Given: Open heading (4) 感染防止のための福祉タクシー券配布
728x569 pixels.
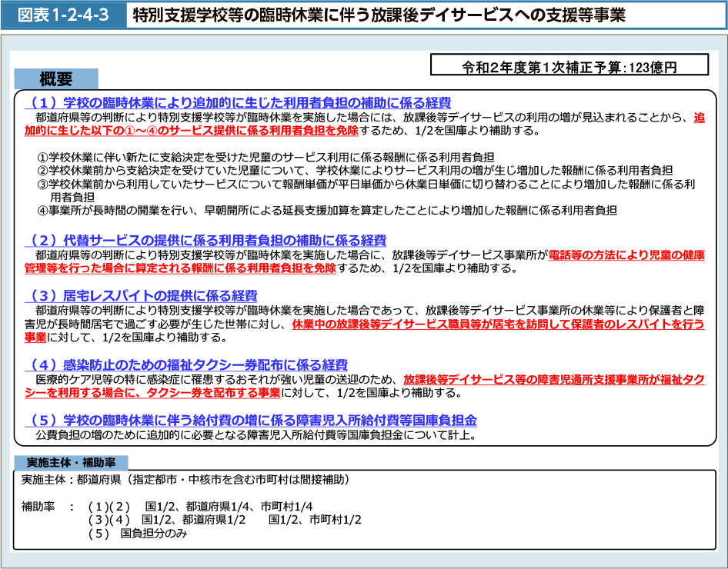Looking at the screenshot, I should (185, 364).
